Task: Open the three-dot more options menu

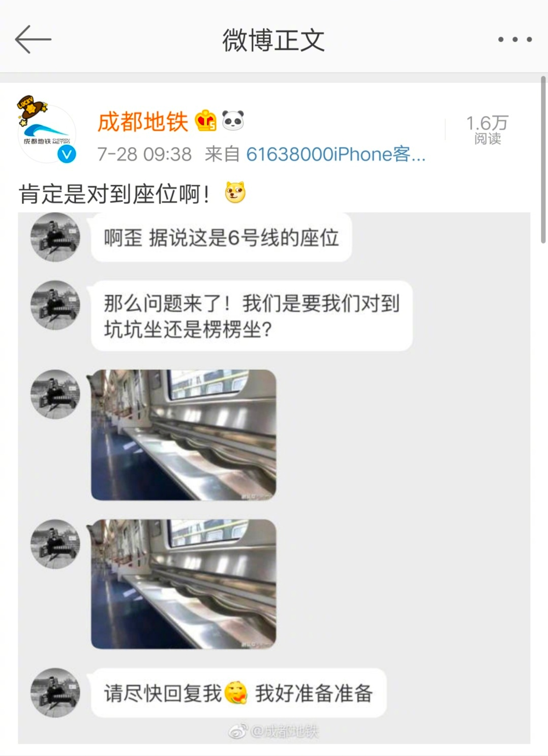Action: [x=514, y=39]
